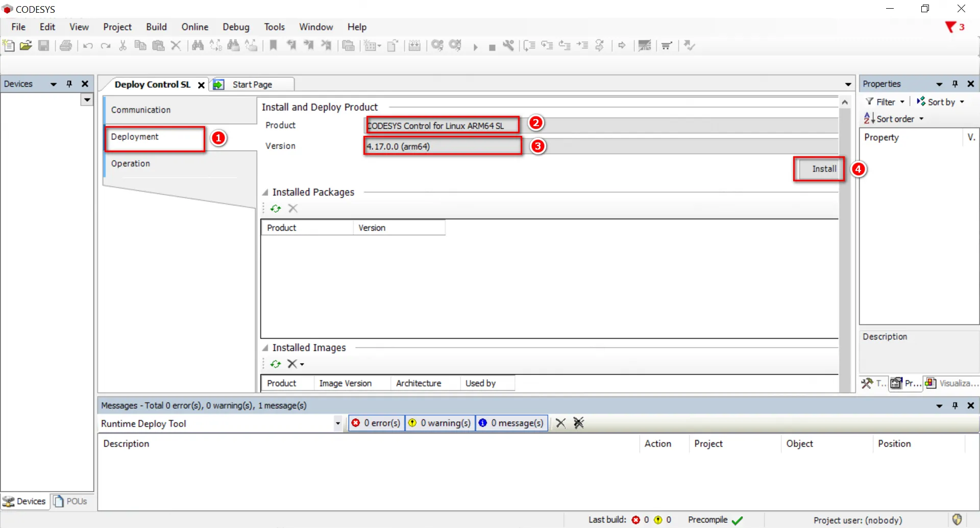Click the New File toolbar icon
Viewport: 980px width, 528px height.
coord(9,46)
